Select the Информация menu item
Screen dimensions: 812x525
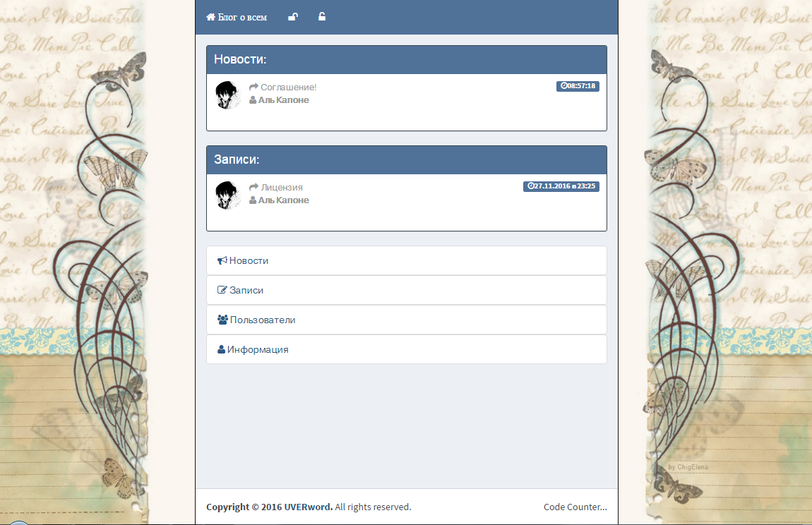[x=407, y=349]
